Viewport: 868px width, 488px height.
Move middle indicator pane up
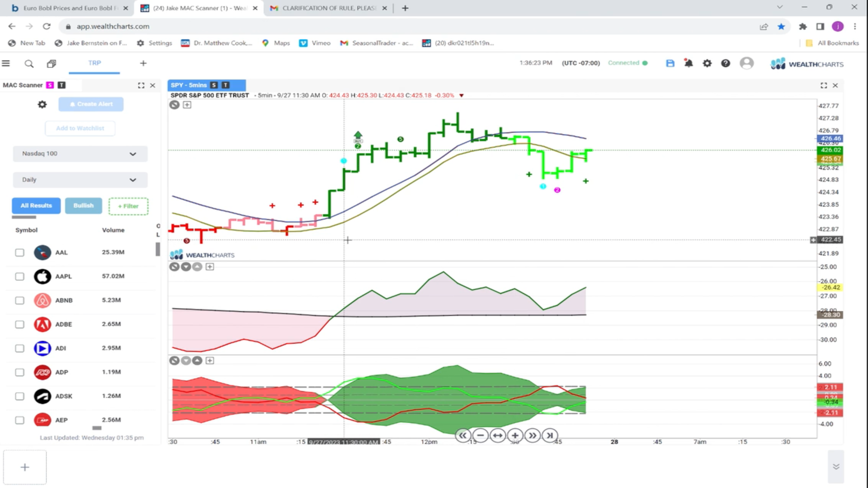coord(197,267)
